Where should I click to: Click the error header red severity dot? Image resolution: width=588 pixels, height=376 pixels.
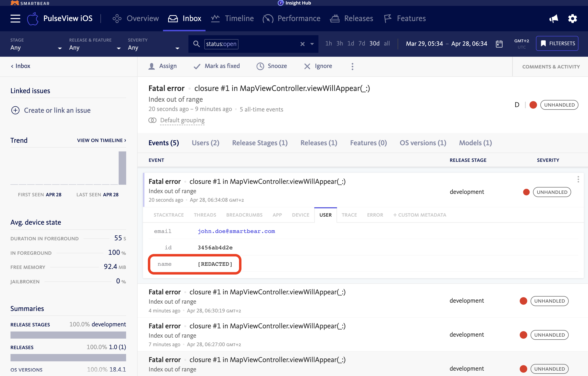tap(533, 105)
